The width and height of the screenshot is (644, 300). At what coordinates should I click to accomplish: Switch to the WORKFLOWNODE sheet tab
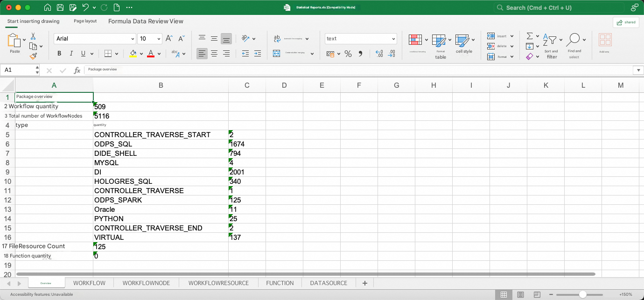click(x=146, y=283)
